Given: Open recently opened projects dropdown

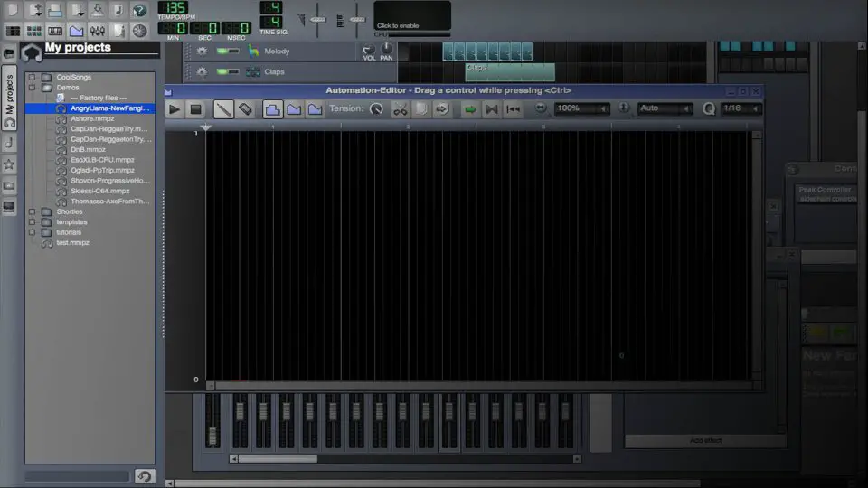Looking at the screenshot, I should point(76,9).
